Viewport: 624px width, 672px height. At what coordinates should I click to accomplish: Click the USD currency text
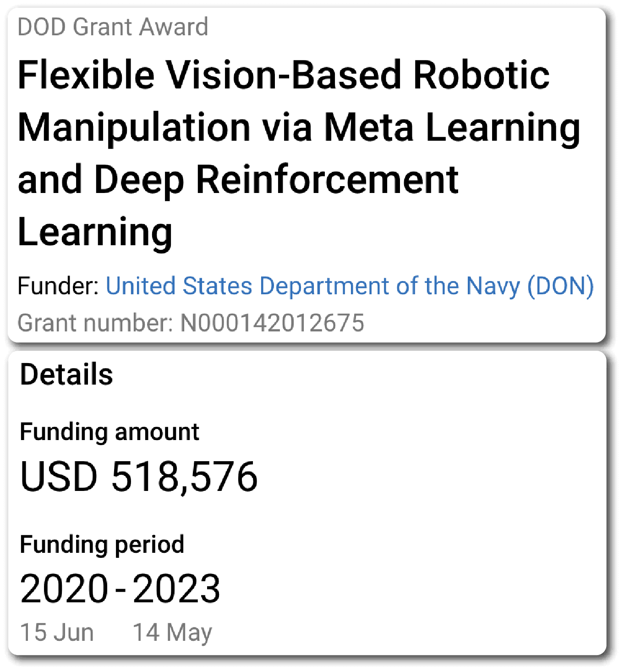pyautogui.click(x=59, y=477)
